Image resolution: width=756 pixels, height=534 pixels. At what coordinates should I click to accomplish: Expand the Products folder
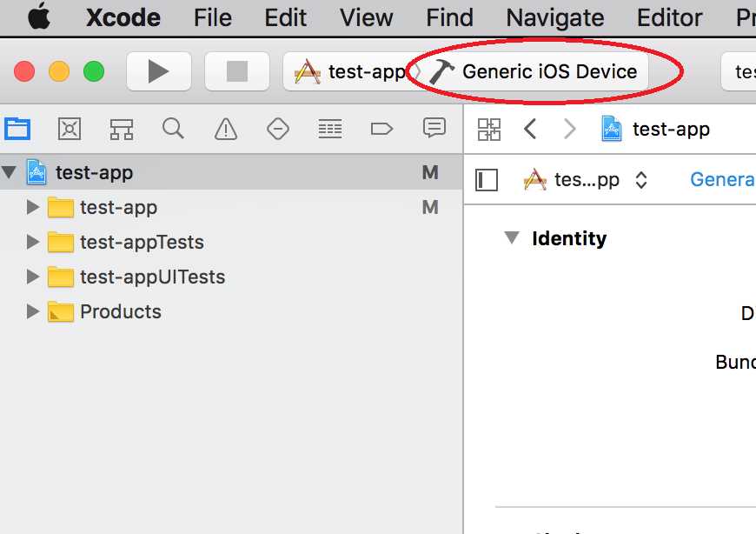(32, 311)
